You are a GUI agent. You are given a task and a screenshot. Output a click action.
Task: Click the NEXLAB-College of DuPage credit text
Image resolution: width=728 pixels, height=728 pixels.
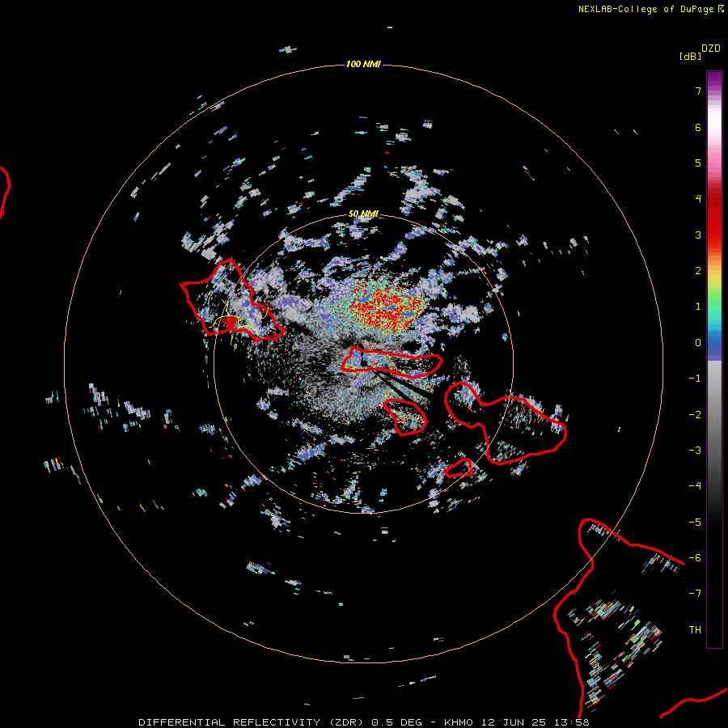click(x=645, y=9)
